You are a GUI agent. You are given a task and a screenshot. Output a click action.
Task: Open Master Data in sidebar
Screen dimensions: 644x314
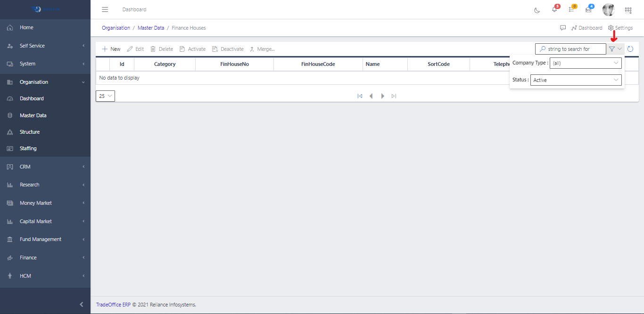coord(33,115)
